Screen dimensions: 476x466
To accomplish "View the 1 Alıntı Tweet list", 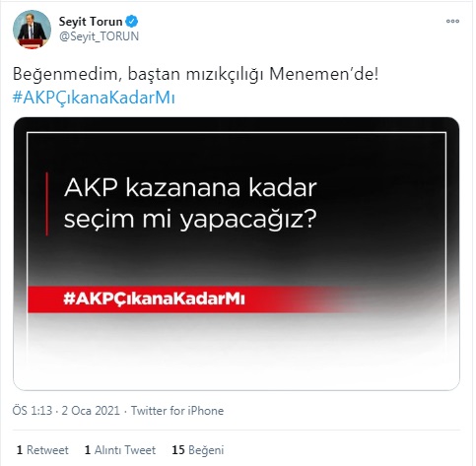I will 120,449.
